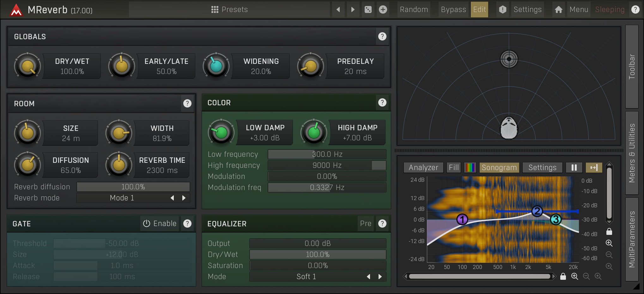Toggle the Bypass button
The width and height of the screenshot is (644, 294).
(x=453, y=9)
